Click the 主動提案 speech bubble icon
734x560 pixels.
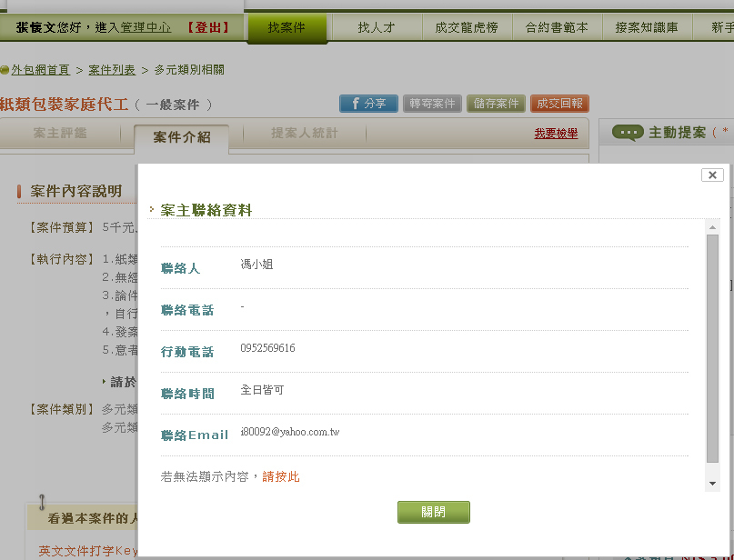coord(628,133)
